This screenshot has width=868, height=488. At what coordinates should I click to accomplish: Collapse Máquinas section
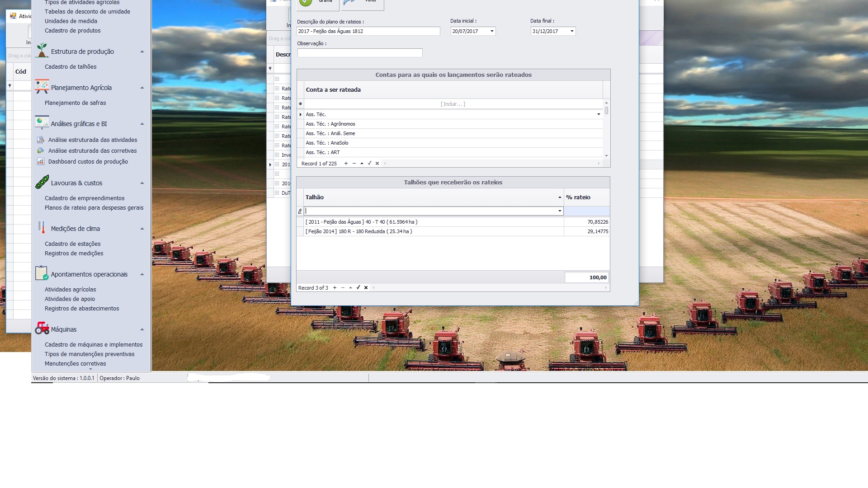point(142,329)
